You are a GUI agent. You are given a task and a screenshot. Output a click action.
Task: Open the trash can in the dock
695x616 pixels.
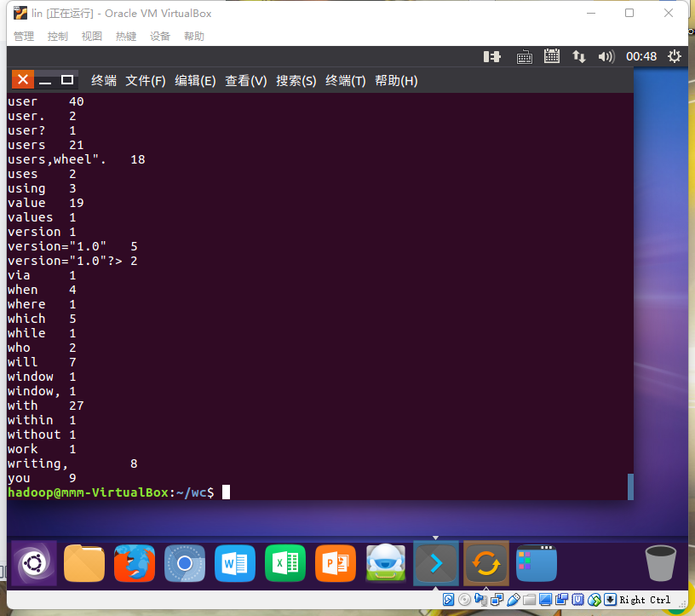[660, 563]
